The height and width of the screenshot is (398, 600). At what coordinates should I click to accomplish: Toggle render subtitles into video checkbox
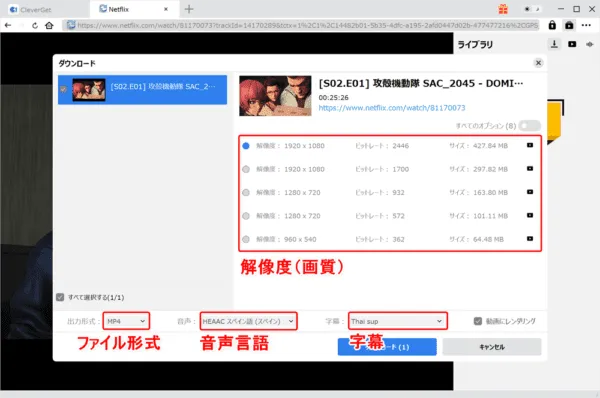(x=478, y=321)
